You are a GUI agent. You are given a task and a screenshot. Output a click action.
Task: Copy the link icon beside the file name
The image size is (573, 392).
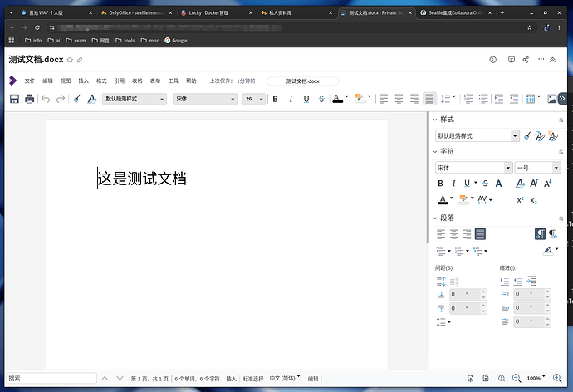point(80,60)
